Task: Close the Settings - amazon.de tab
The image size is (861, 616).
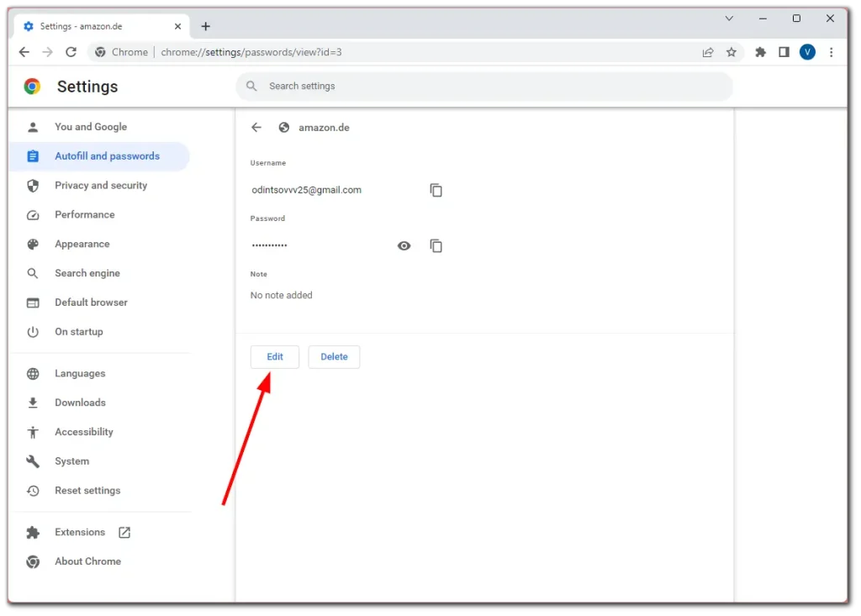Action: tap(177, 26)
